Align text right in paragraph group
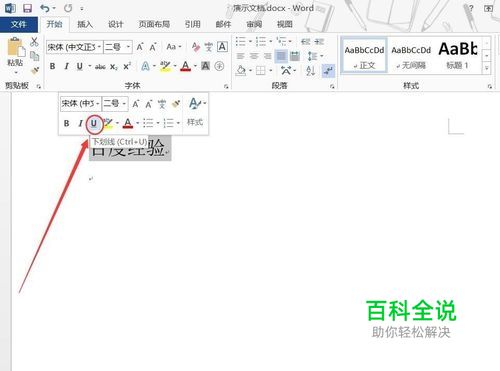 (268, 56)
